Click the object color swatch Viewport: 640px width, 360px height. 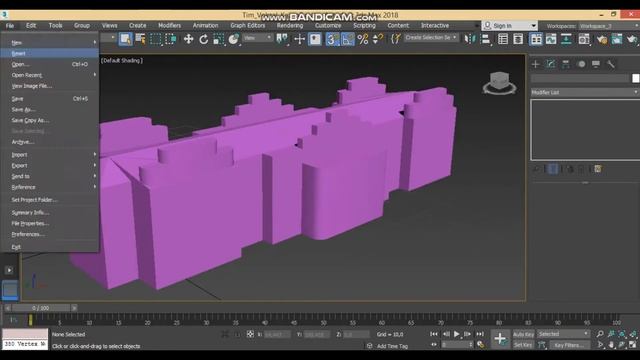(x=636, y=78)
